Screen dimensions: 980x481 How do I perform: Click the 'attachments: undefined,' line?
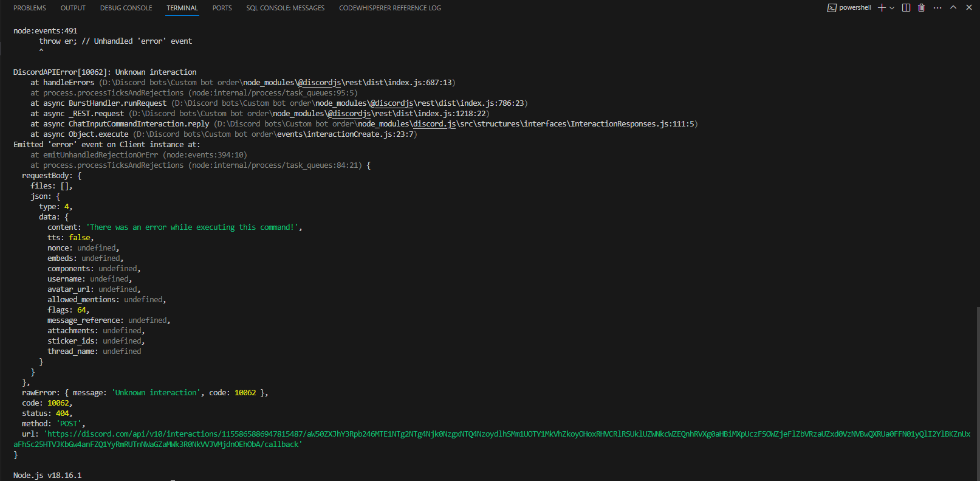tap(97, 331)
